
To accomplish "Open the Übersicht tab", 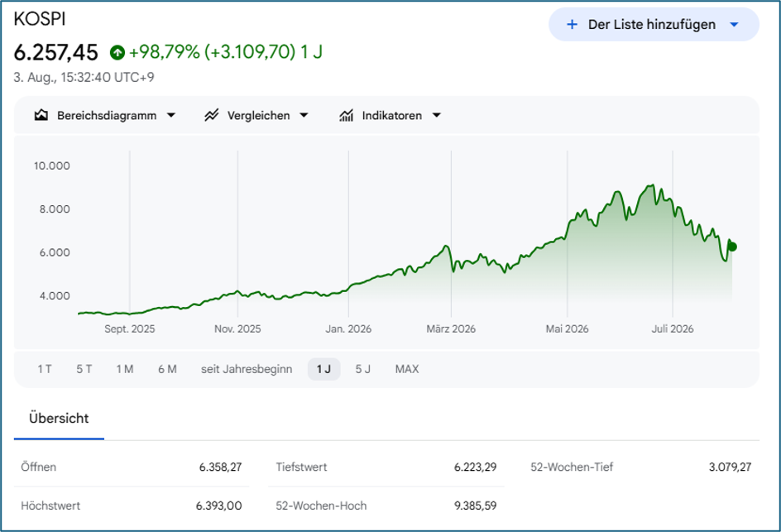I will tap(59, 419).
